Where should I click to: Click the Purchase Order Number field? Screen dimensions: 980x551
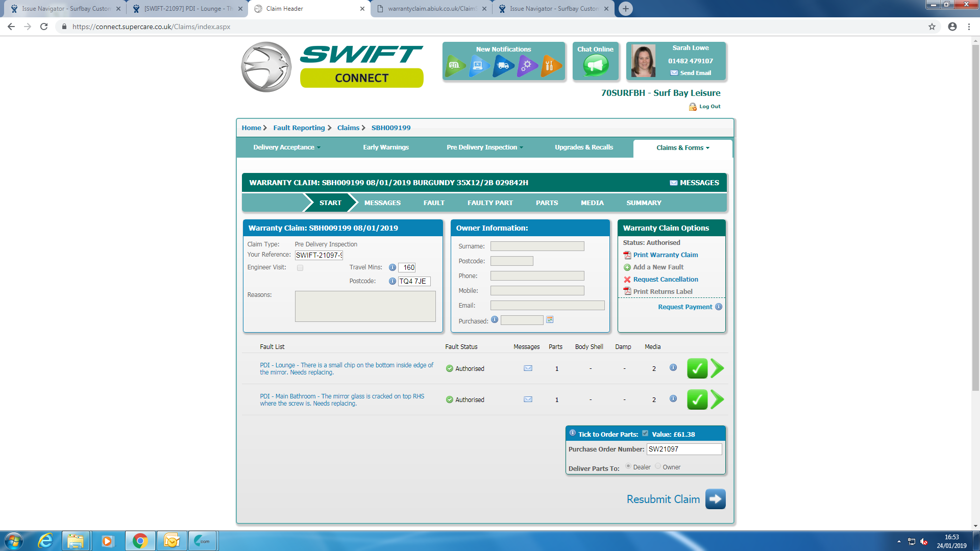tap(684, 449)
